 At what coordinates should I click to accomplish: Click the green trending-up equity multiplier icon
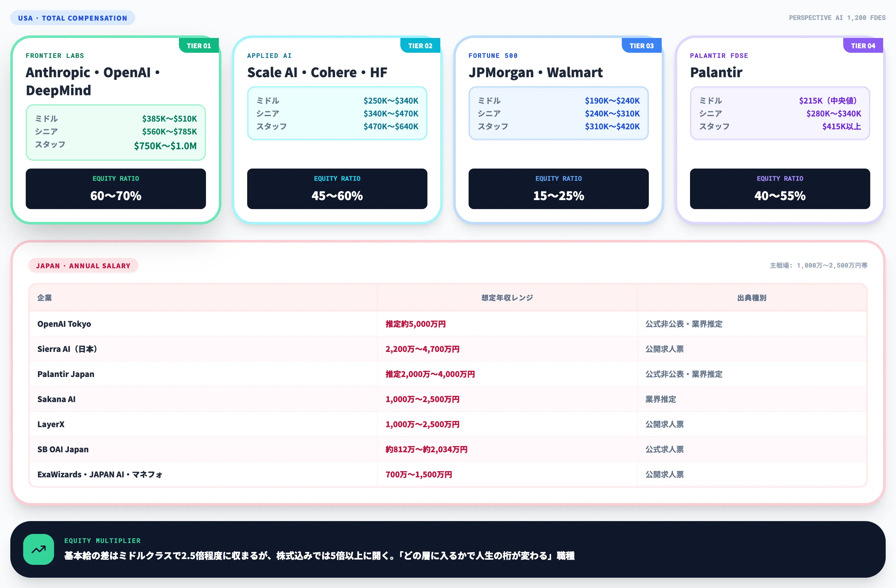(38, 549)
